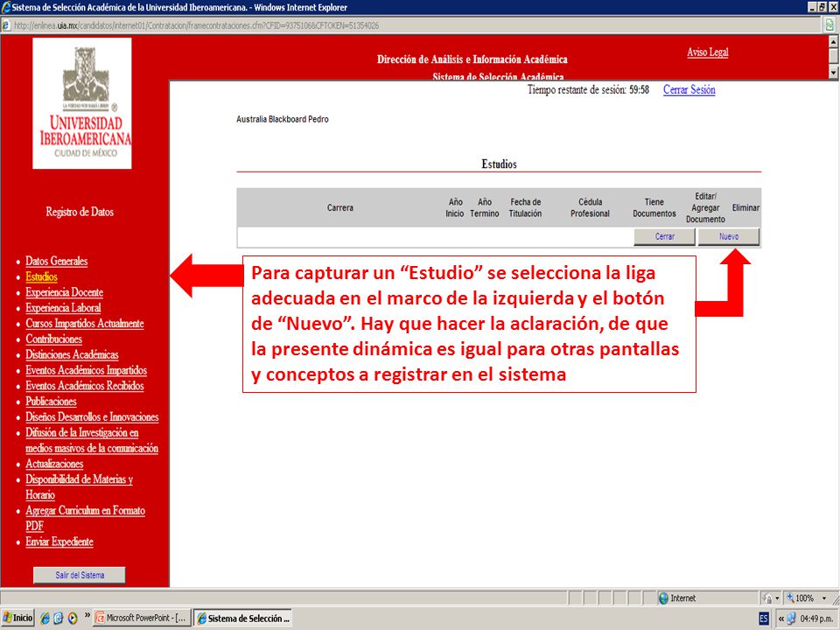
Task: Click the browser address bar URL
Action: [x=197, y=25]
